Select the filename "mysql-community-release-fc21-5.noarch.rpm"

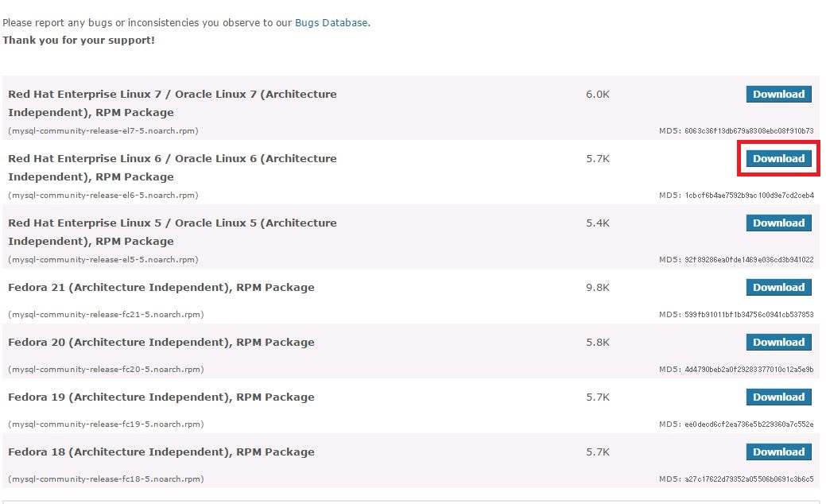[x=106, y=315]
